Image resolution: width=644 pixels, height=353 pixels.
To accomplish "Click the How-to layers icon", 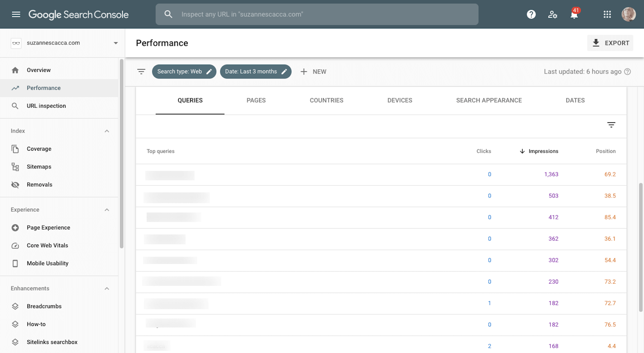I will (15, 324).
